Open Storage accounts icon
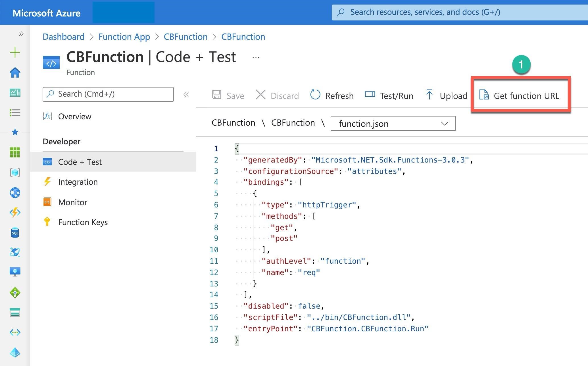588x366 pixels. pos(15,313)
